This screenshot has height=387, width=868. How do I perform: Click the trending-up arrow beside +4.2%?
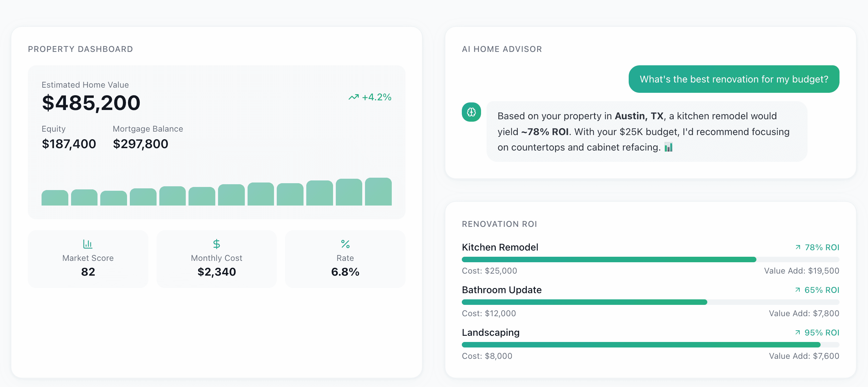353,97
